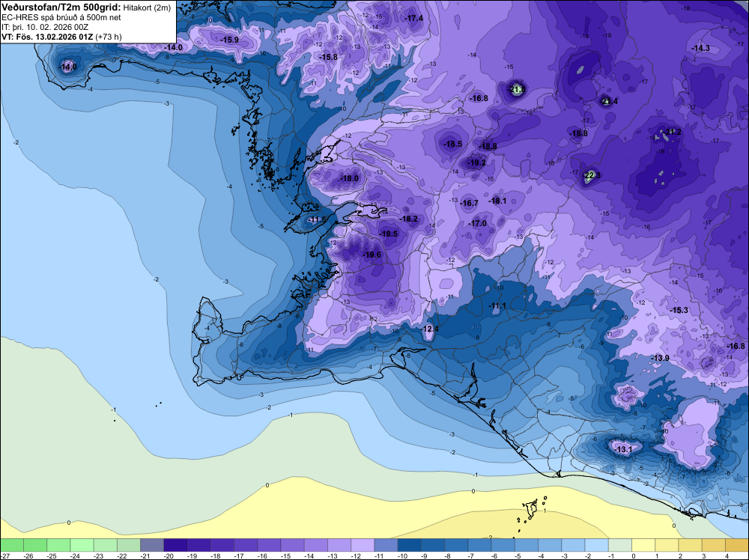Click the -11.1 temperature label on map
749x560 pixels.
pyautogui.click(x=497, y=305)
